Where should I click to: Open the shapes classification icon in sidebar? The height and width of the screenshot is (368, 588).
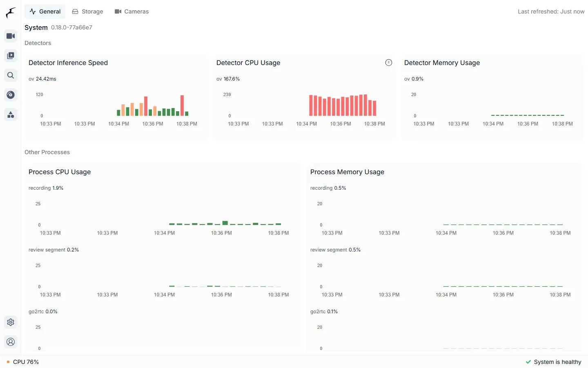(x=11, y=114)
